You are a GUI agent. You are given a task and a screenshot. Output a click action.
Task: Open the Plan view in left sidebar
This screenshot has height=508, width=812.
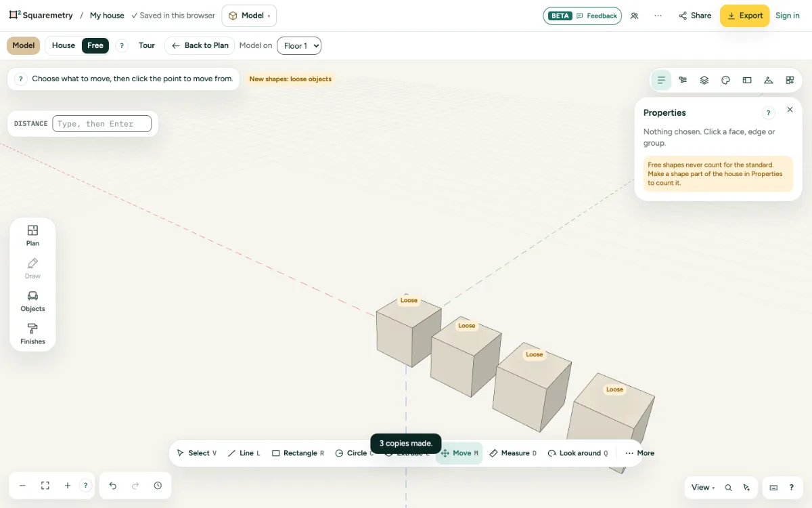[x=32, y=236]
